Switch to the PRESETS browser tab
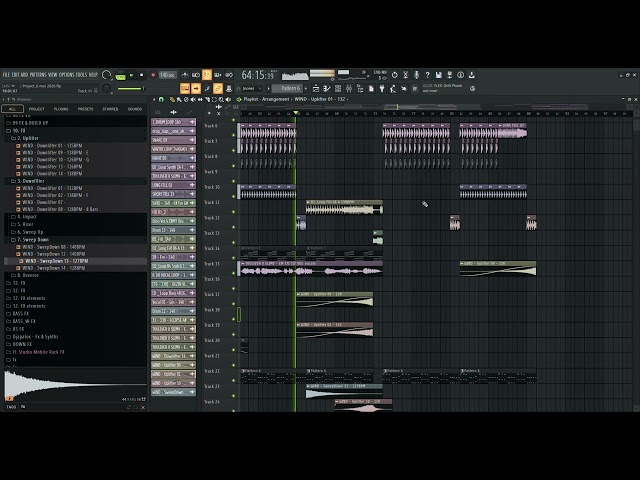 pyautogui.click(x=86, y=109)
